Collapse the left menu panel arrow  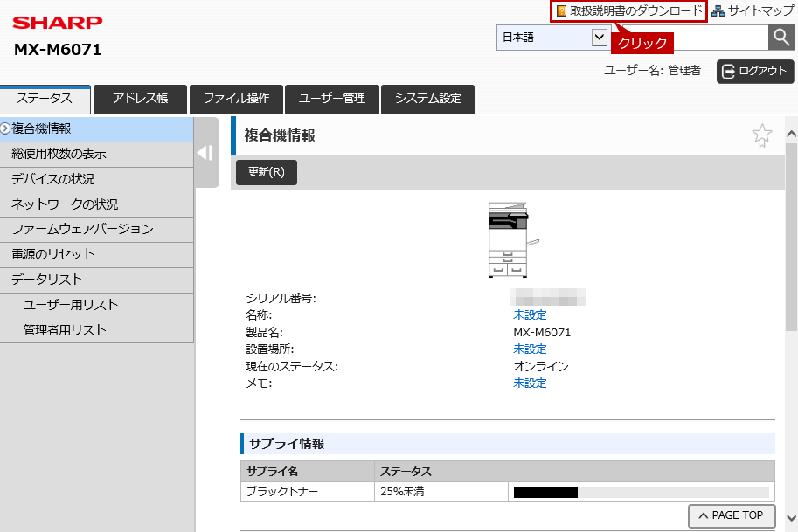pyautogui.click(x=205, y=153)
